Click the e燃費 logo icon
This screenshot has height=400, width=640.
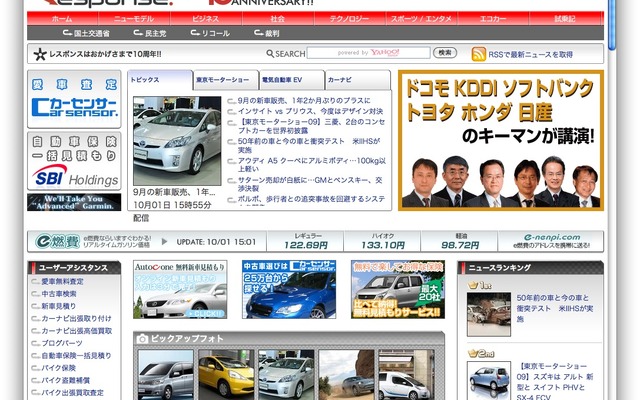[x=57, y=241]
